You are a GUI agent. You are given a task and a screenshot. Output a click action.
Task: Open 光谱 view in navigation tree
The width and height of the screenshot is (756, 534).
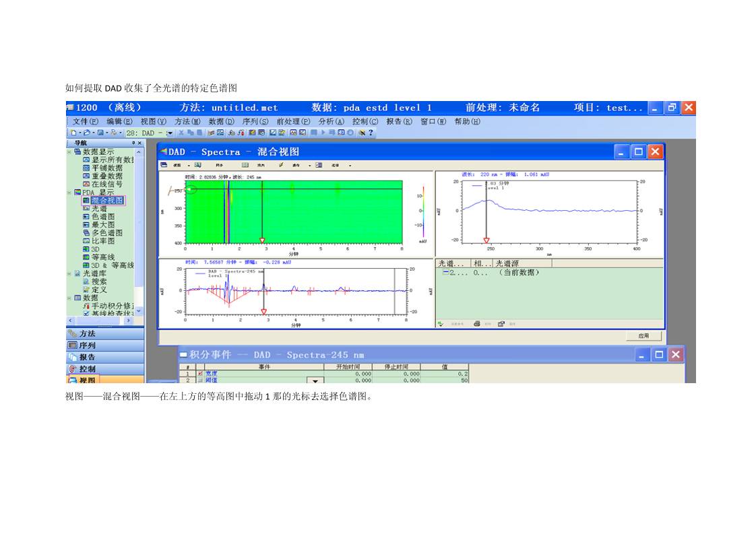coord(99,209)
